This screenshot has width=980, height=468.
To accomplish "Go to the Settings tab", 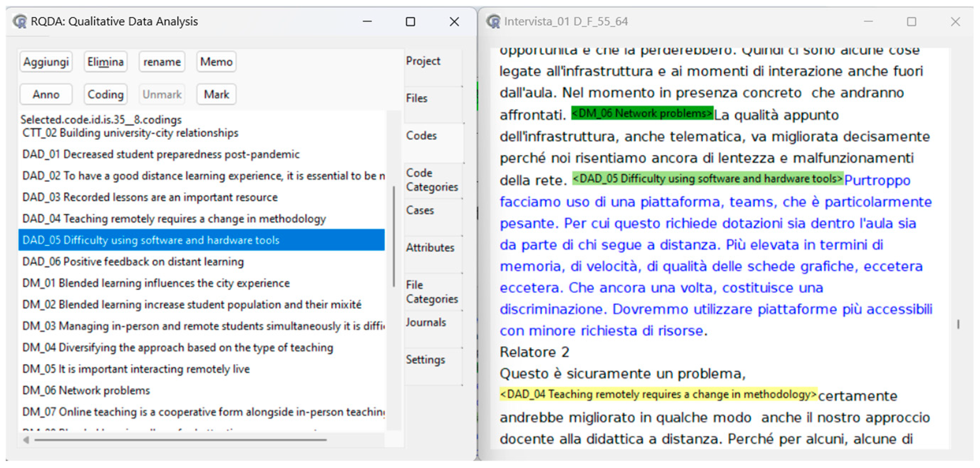I will pyautogui.click(x=425, y=360).
